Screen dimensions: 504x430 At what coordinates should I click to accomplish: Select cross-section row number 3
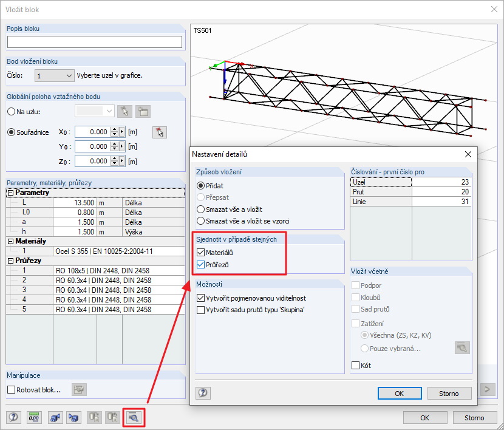pyautogui.click(x=95, y=290)
